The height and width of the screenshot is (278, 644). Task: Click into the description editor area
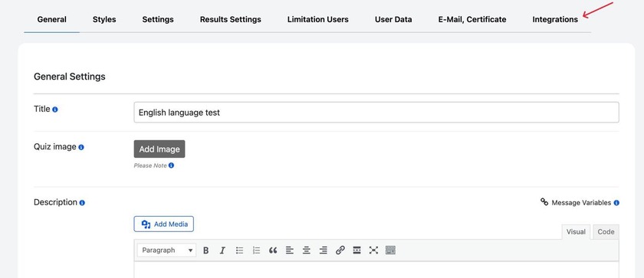click(376, 270)
